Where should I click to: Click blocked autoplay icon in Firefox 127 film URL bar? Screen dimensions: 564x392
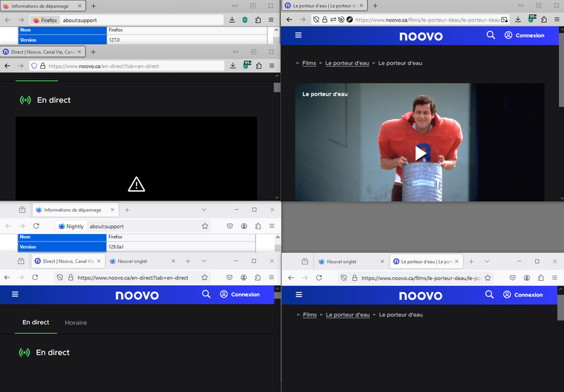(x=341, y=20)
